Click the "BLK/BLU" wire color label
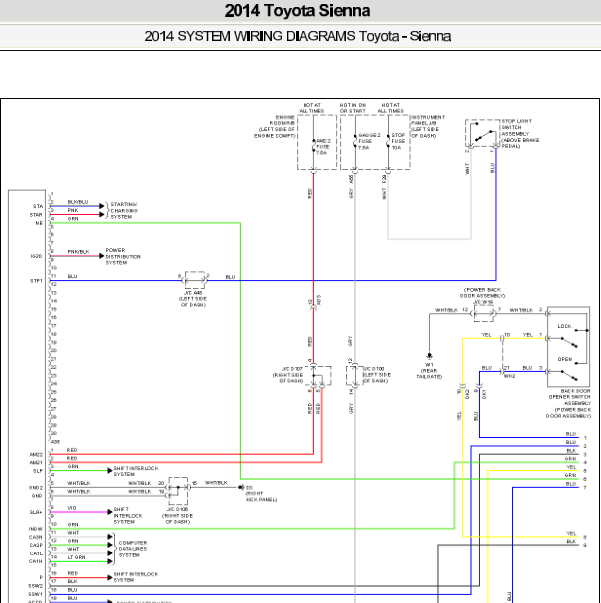Viewport: 601px width, 603px height. (78, 202)
